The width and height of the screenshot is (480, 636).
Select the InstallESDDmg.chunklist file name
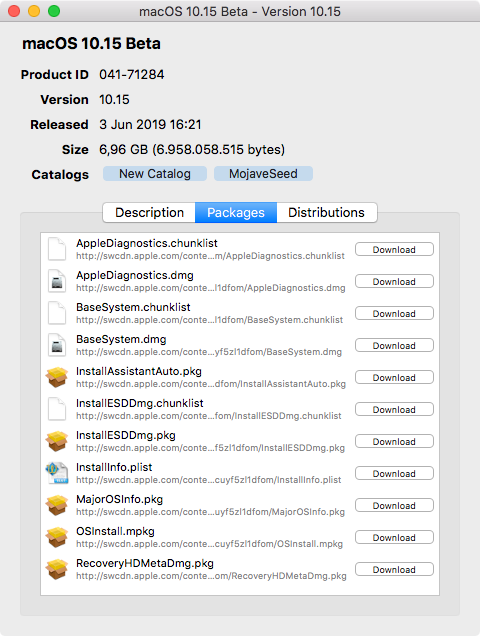pos(140,403)
